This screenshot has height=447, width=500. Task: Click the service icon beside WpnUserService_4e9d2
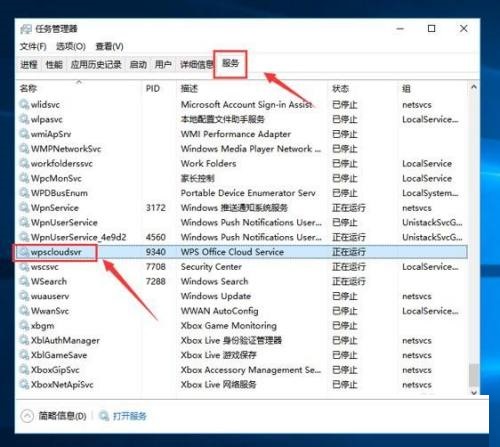point(24,237)
